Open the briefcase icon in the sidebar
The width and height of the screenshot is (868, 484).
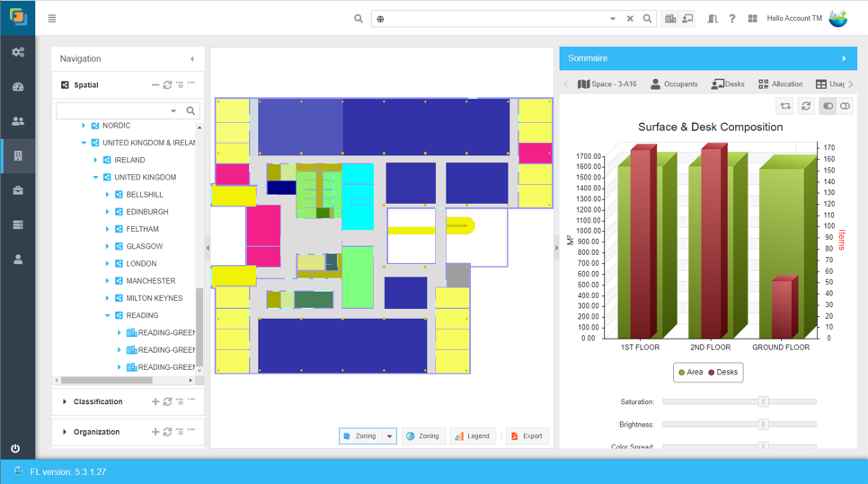(x=18, y=190)
